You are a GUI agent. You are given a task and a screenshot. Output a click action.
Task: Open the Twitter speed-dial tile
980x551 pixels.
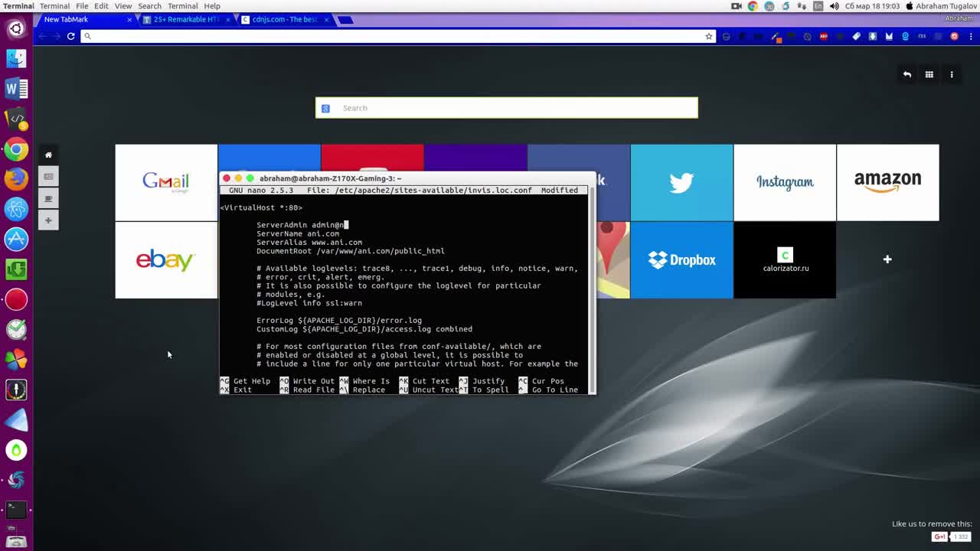681,182
